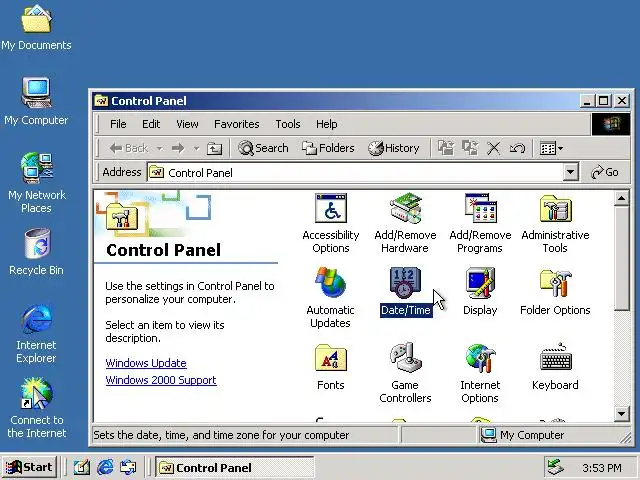Toggle the Folders pane button
640x480 pixels.
pos(328,148)
